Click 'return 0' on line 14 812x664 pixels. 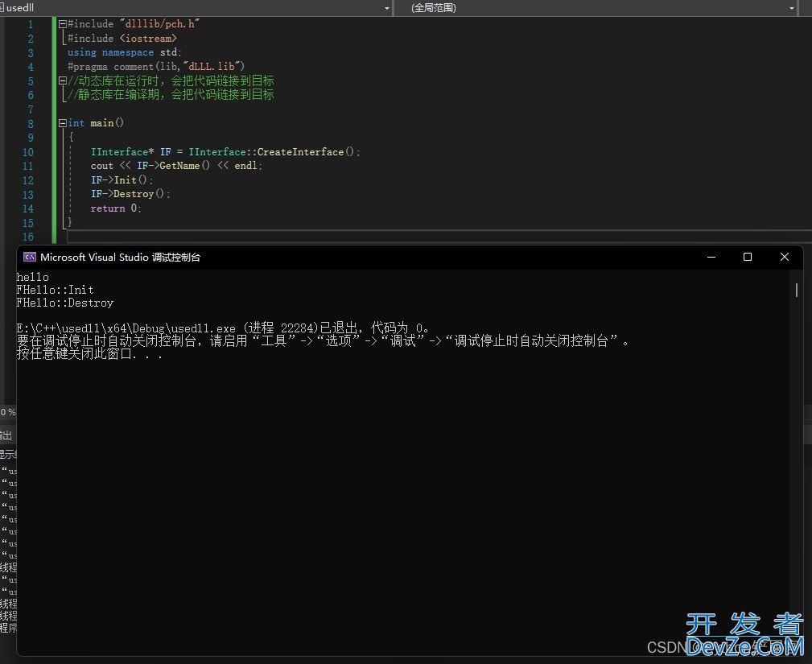point(115,208)
